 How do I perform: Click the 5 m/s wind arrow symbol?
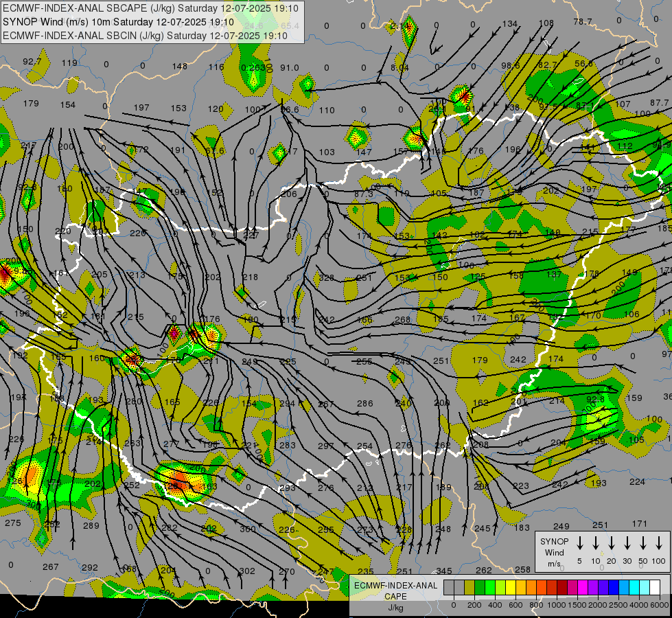pos(579,543)
